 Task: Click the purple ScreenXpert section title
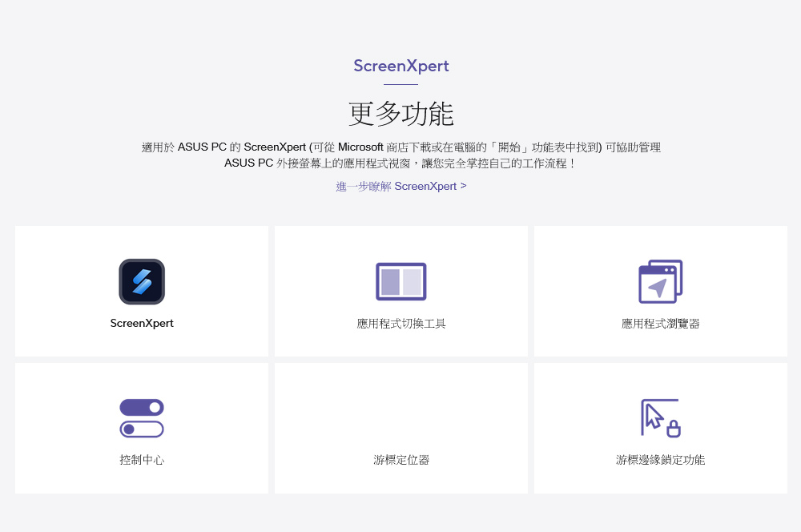(x=401, y=66)
